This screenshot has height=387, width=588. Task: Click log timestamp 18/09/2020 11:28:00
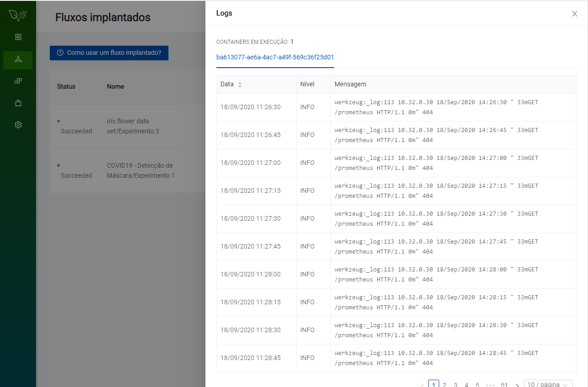point(251,274)
